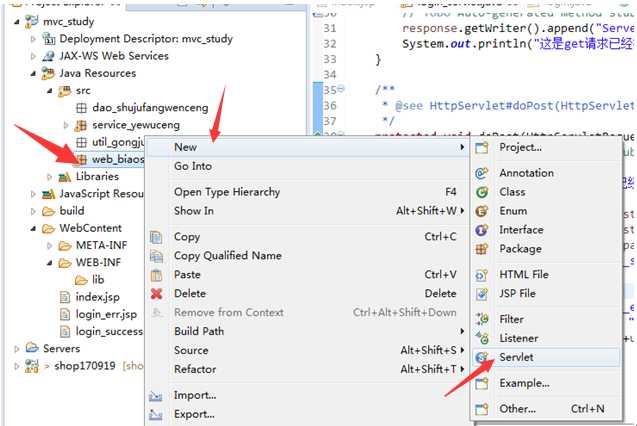Screen dimensions: 637x426
Task: Click the WebContent folder icon
Action: coord(48,228)
